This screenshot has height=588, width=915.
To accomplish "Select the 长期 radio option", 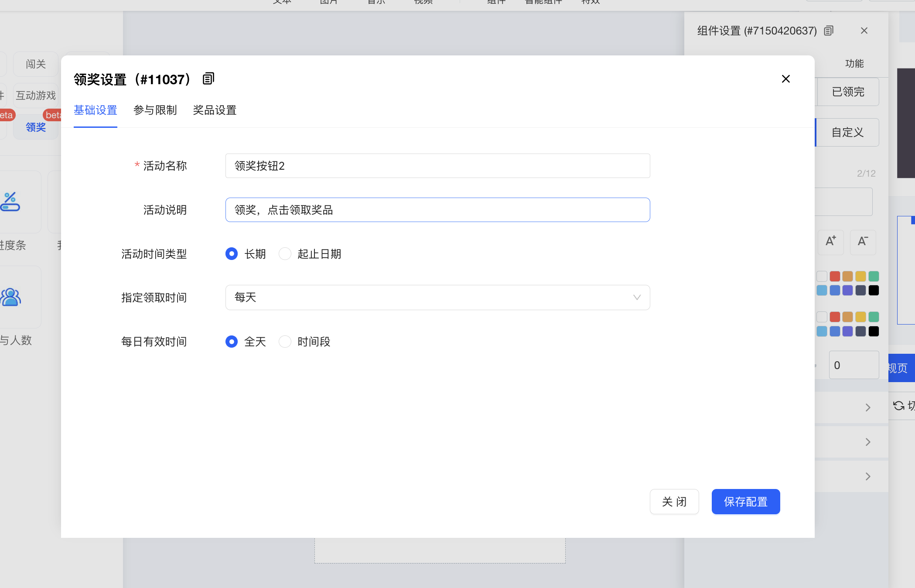I will [232, 254].
